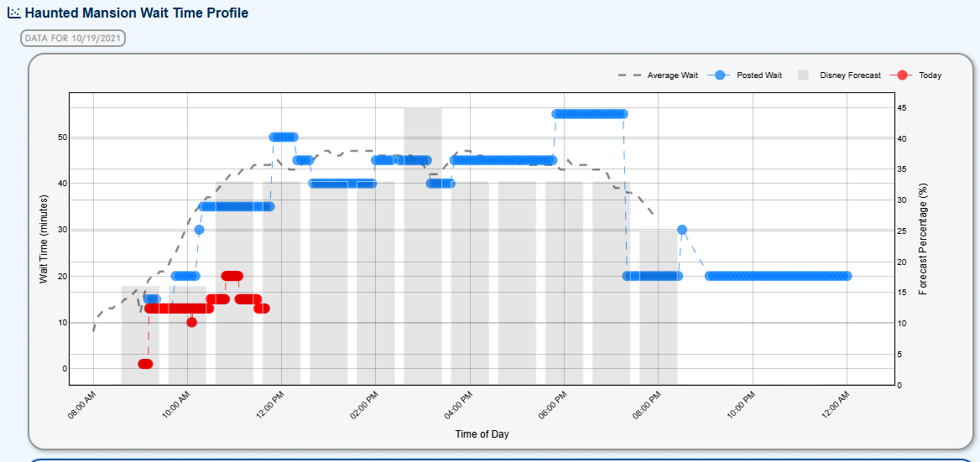Click the red Today legend marker
The width and height of the screenshot is (980, 462).
click(903, 75)
